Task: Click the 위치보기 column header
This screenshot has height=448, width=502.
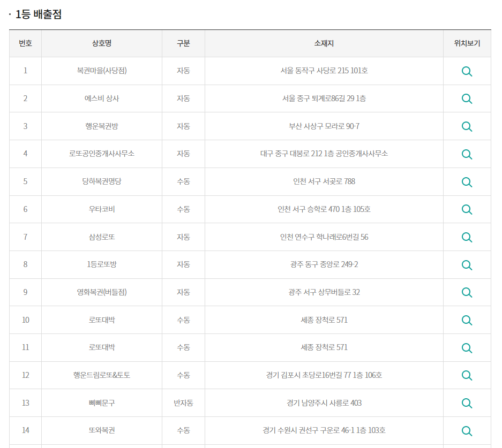Action: click(x=467, y=43)
